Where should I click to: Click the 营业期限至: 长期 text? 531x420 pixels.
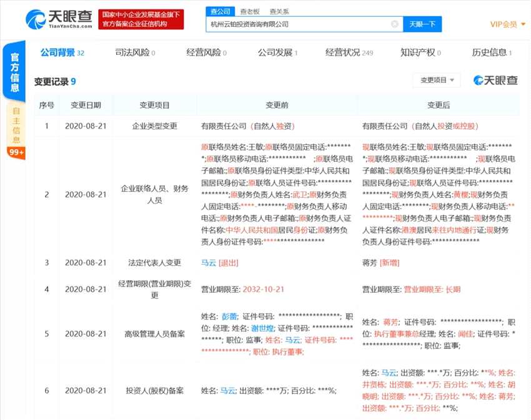[432, 290]
